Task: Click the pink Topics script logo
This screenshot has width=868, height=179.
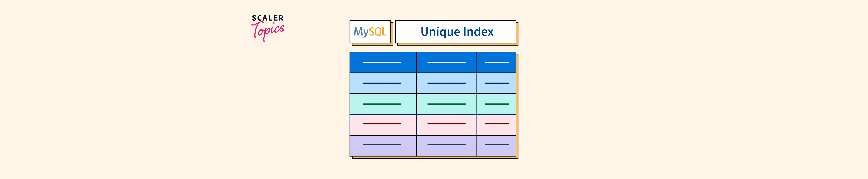Action: [x=268, y=31]
